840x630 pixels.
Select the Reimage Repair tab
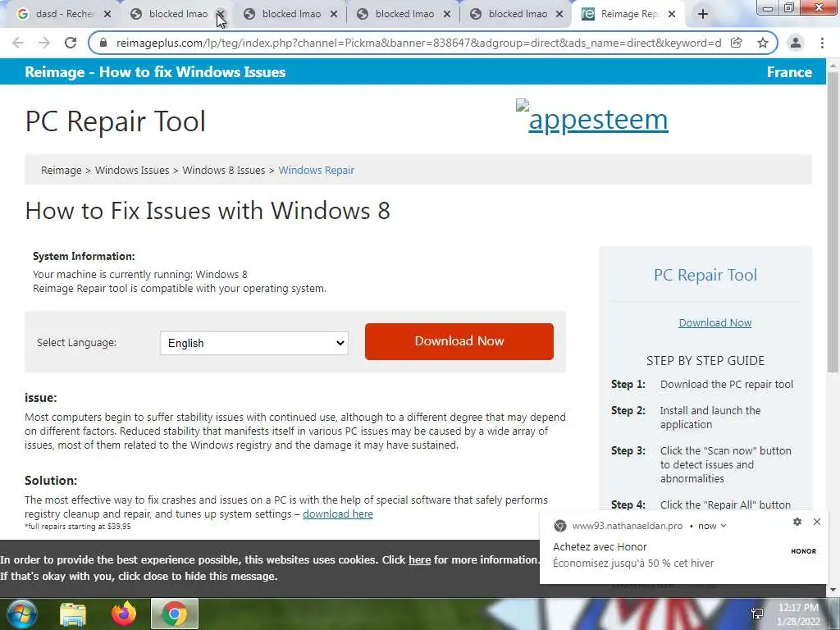(627, 14)
